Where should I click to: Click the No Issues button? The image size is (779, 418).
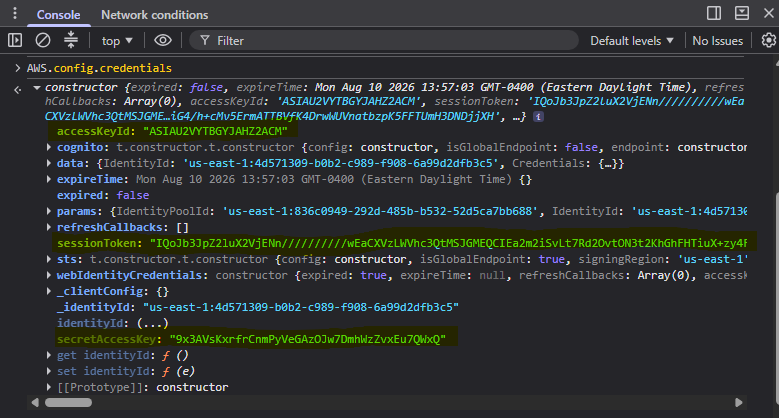(717, 41)
